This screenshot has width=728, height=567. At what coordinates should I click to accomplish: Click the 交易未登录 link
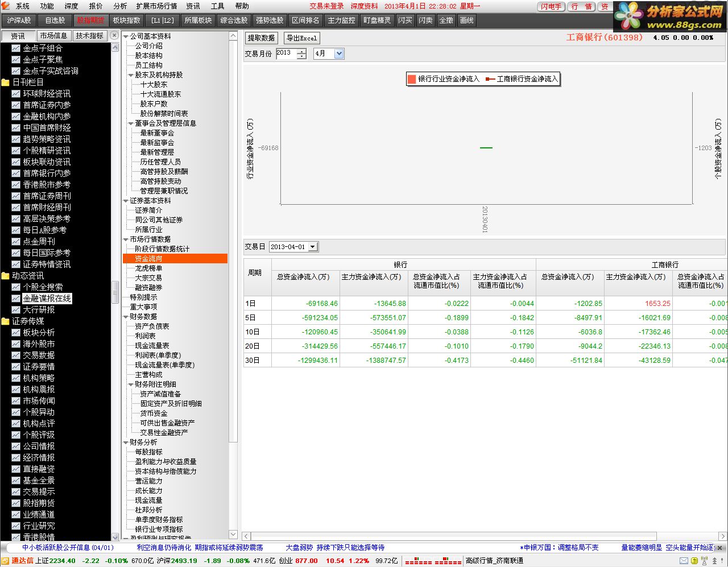327,6
